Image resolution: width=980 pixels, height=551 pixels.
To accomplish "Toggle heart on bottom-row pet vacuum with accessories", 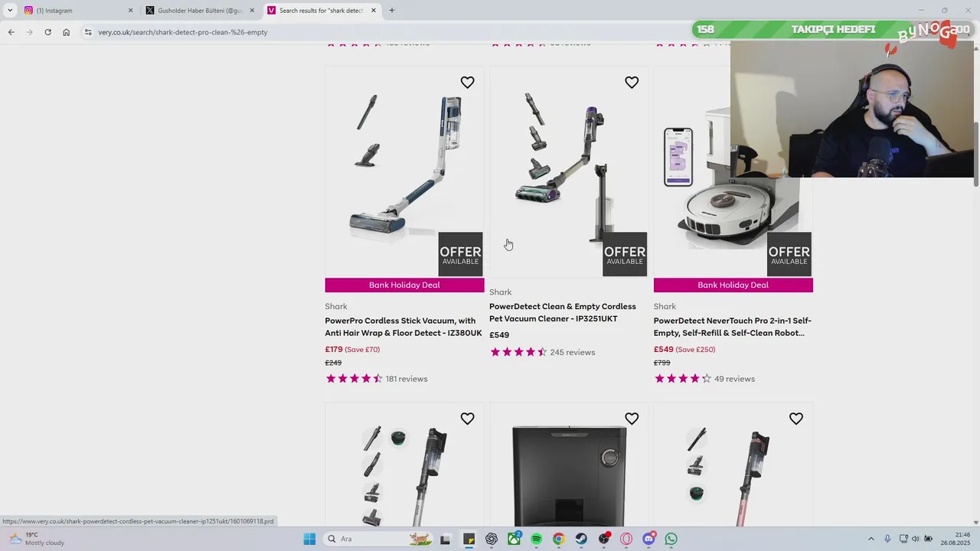I will click(x=467, y=419).
